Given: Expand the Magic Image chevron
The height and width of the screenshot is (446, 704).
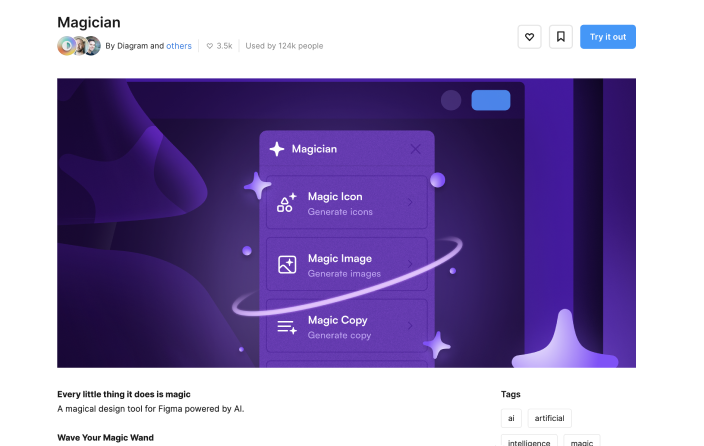Looking at the screenshot, I should pyautogui.click(x=410, y=264).
